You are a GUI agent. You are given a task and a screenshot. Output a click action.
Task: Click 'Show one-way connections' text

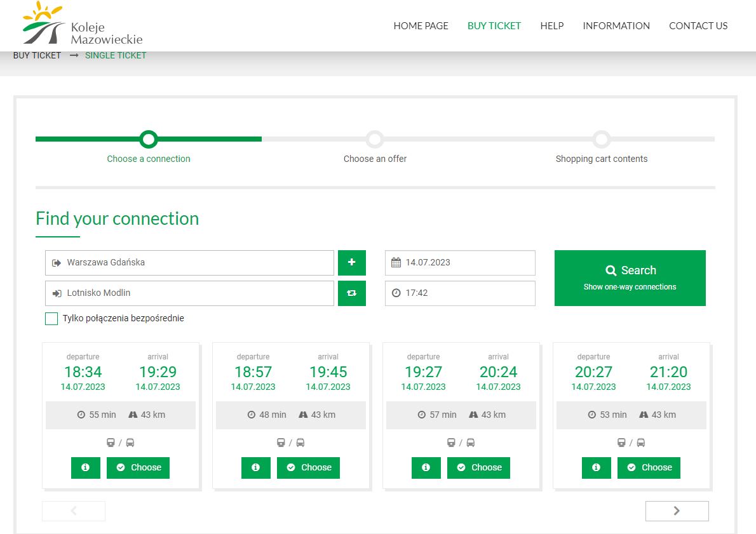630,287
